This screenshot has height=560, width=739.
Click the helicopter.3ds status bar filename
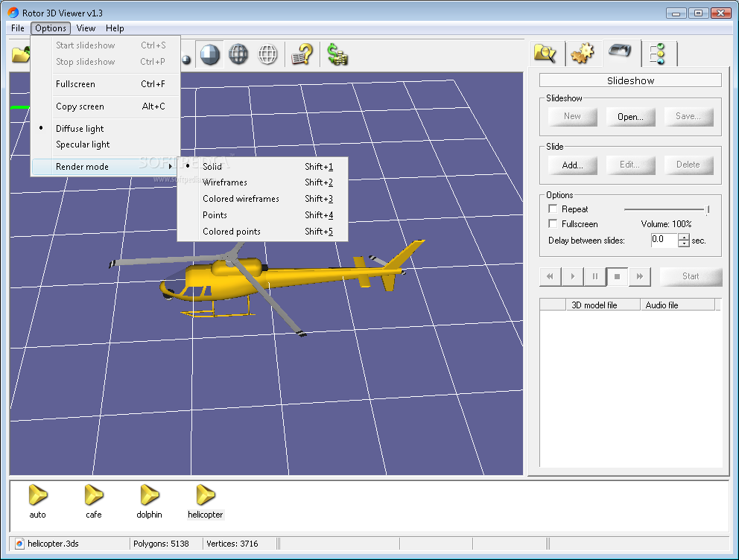[x=53, y=544]
